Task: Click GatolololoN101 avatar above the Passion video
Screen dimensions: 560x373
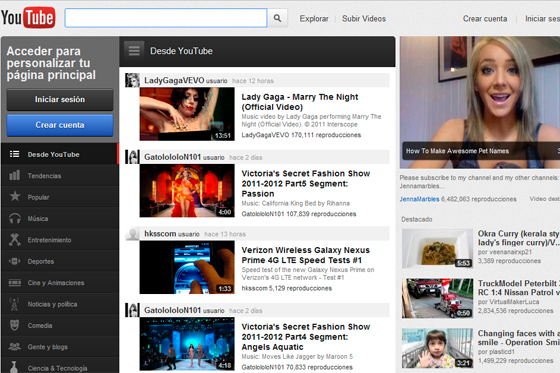Action: tap(132, 157)
